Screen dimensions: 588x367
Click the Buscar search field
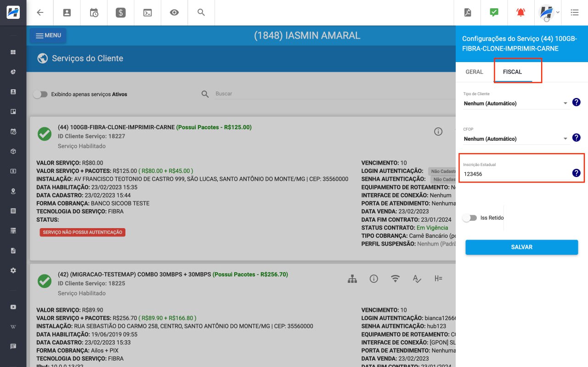[335, 94]
